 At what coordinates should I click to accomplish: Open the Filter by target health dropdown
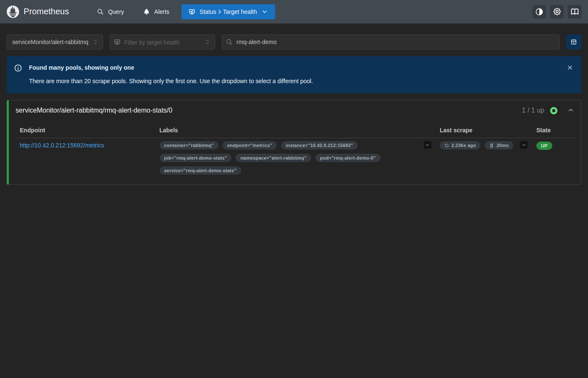coord(162,42)
